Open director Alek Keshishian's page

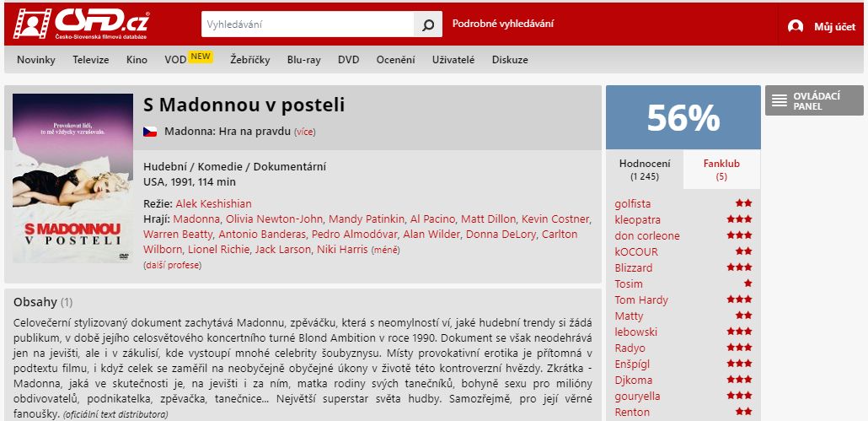pyautogui.click(x=214, y=203)
